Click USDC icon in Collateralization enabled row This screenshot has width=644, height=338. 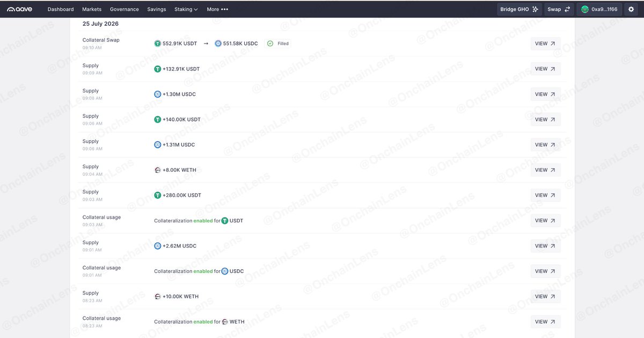(225, 271)
